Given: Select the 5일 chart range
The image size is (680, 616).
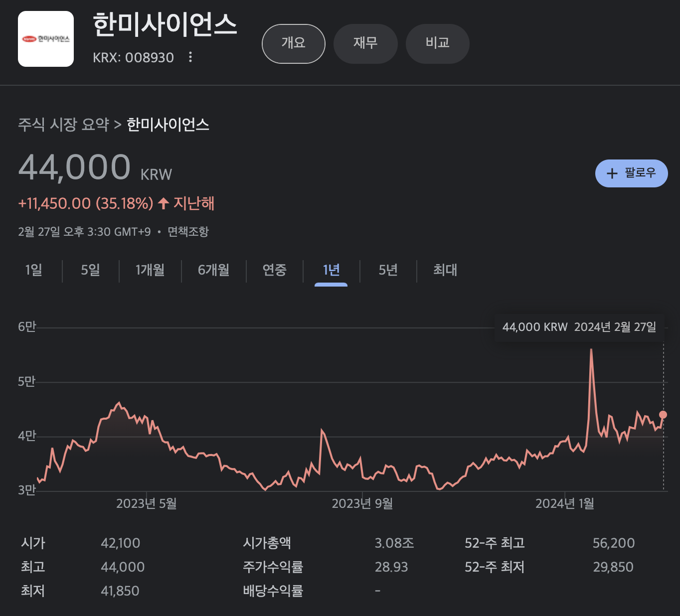Looking at the screenshot, I should pos(91,270).
